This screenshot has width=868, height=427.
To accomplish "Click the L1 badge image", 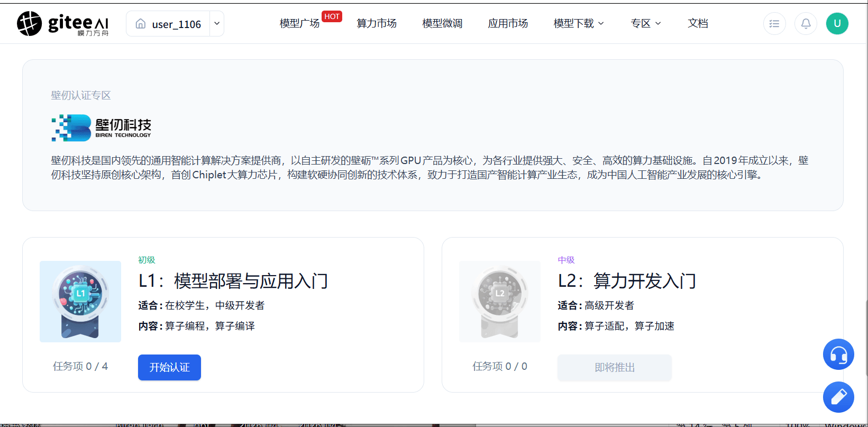I will [x=80, y=302].
